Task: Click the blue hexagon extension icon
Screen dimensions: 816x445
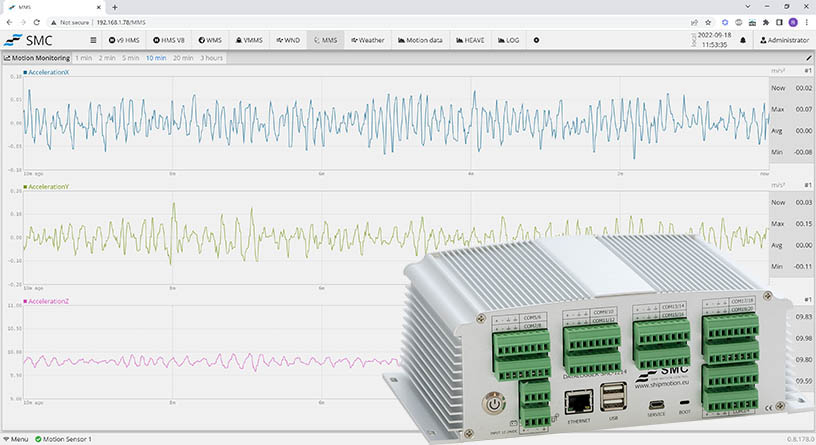Action: point(724,22)
